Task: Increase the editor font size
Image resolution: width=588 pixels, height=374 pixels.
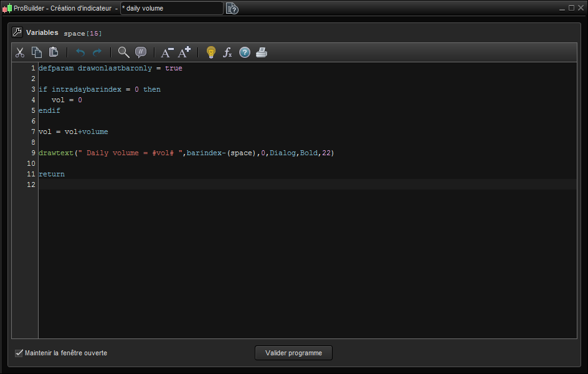Action: (184, 52)
